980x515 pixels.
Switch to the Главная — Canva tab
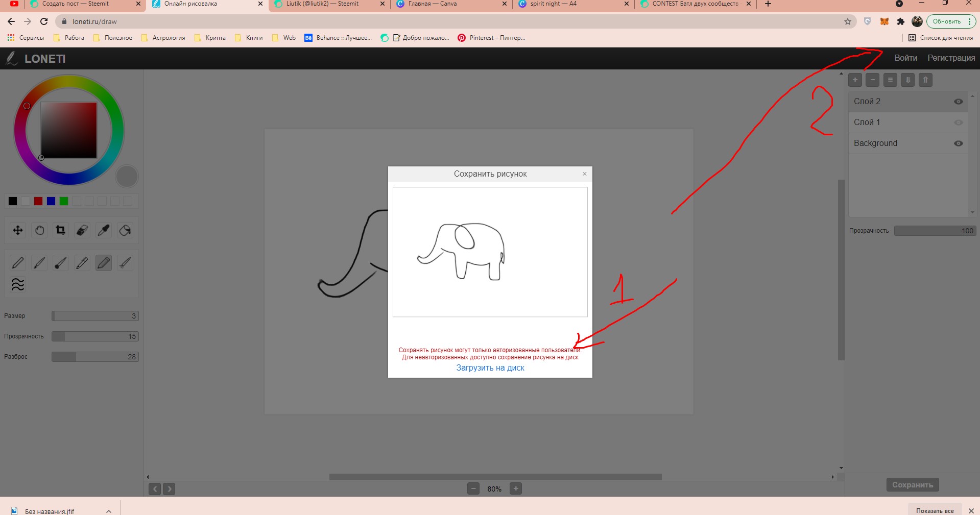[x=451, y=4]
